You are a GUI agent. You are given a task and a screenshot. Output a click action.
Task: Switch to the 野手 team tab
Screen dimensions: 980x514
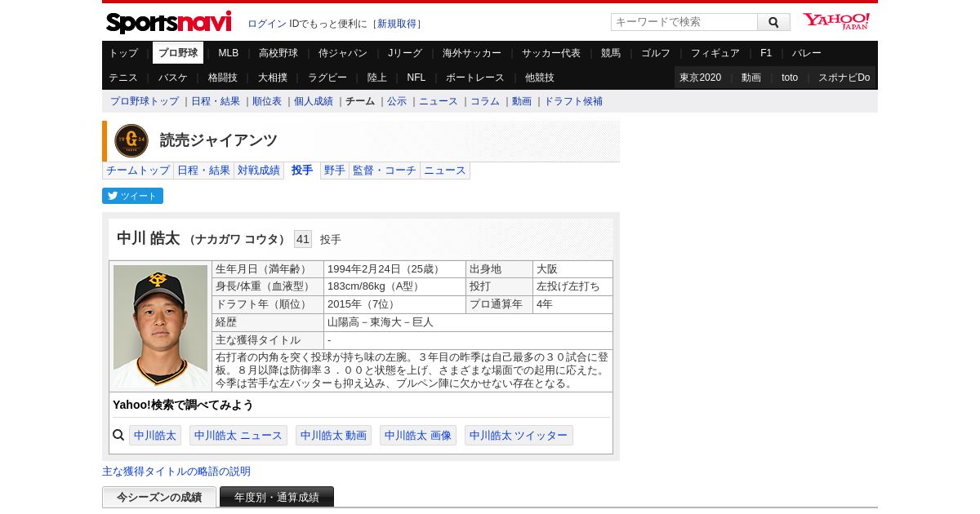335,171
